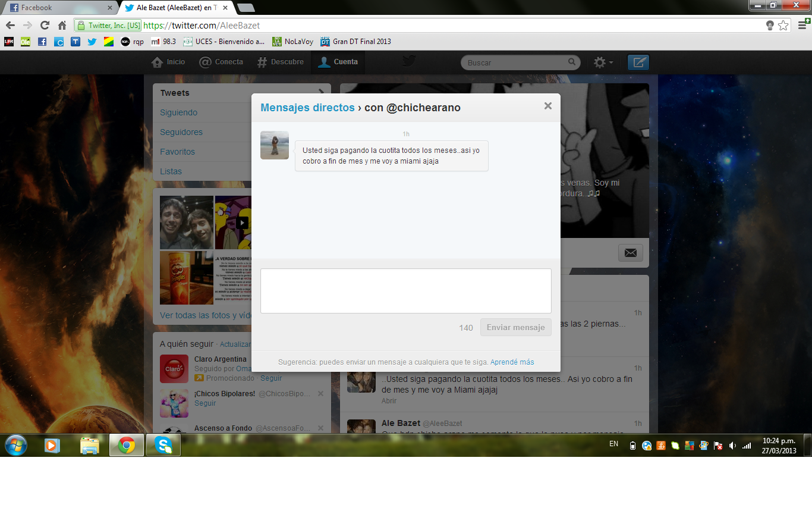Open the Descubre tab

pyautogui.click(x=280, y=62)
